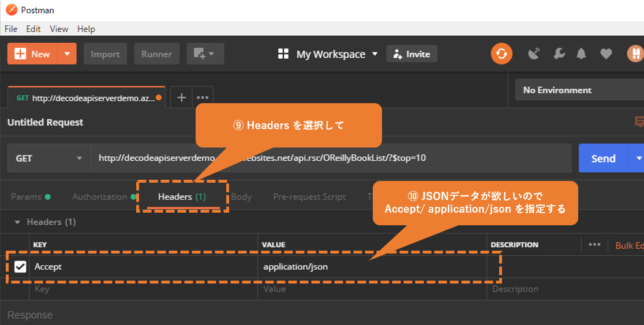Click the application/json value cell
The width and height of the screenshot is (644, 325).
372,267
